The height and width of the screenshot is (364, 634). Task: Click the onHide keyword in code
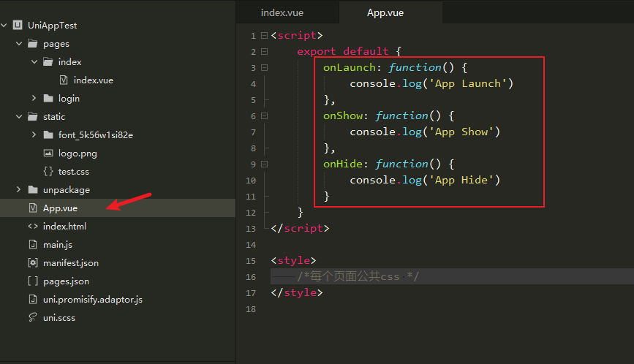click(x=343, y=164)
